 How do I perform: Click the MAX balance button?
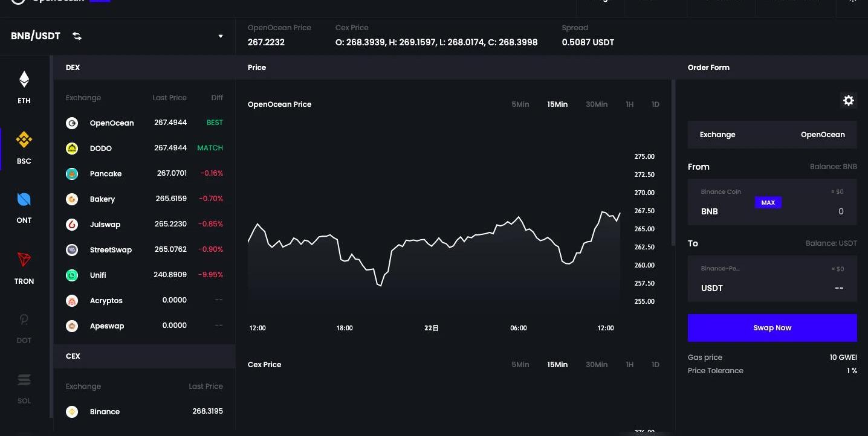768,203
